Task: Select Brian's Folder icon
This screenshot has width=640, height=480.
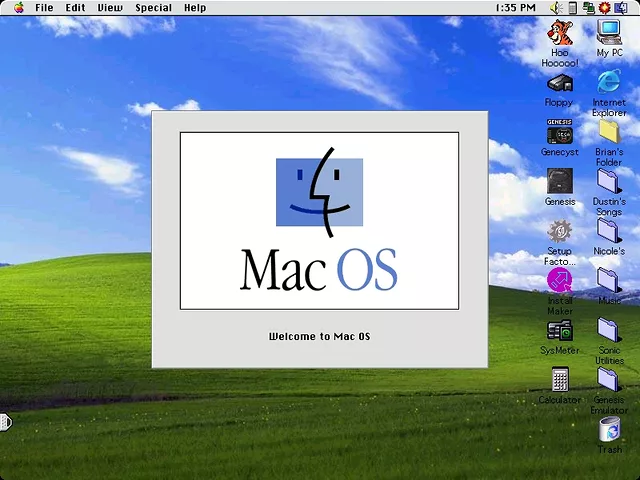Action: click(609, 131)
